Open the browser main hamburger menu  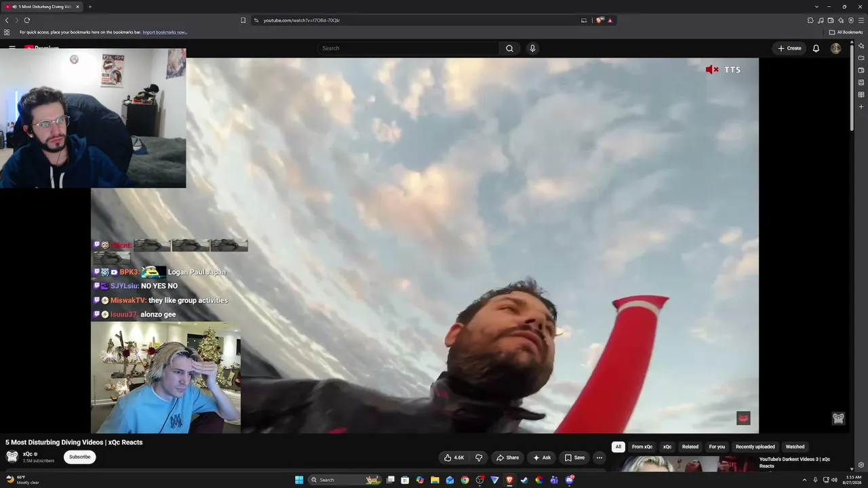(861, 20)
